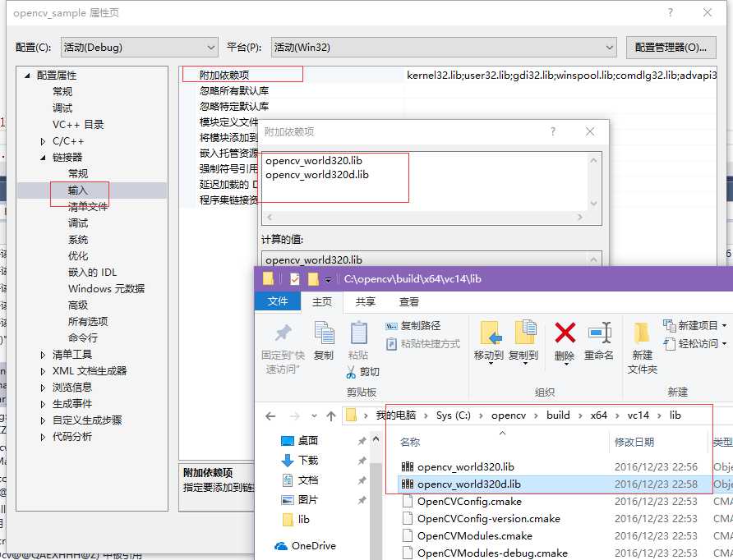Screen dimensions: 733x560
Task: Expand the XML 文档生成器 node
Action: 43,371
